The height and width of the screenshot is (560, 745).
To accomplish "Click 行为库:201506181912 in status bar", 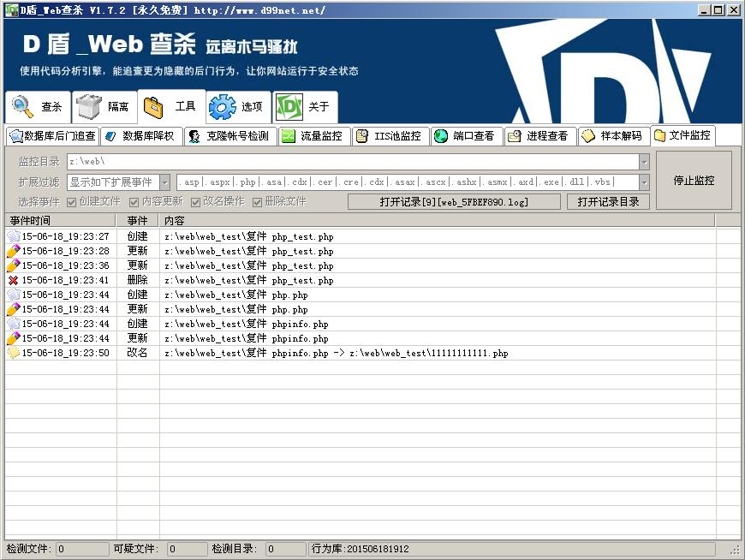I will tap(361, 549).
